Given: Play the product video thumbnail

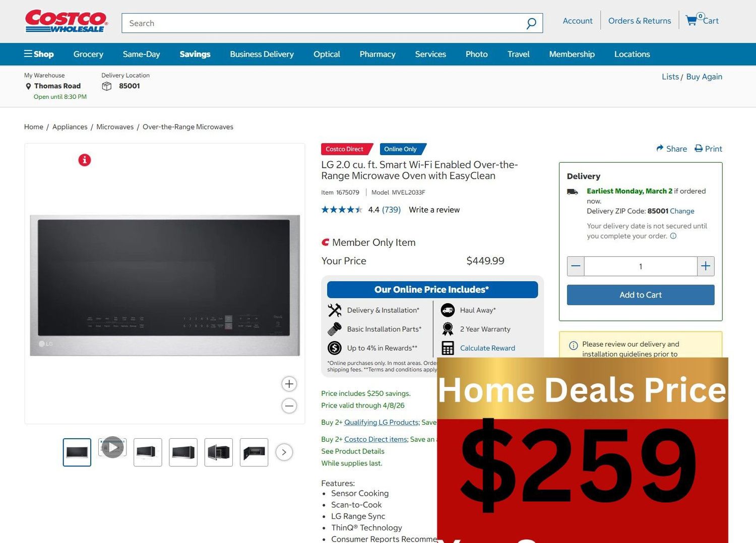Looking at the screenshot, I should click(x=112, y=447).
